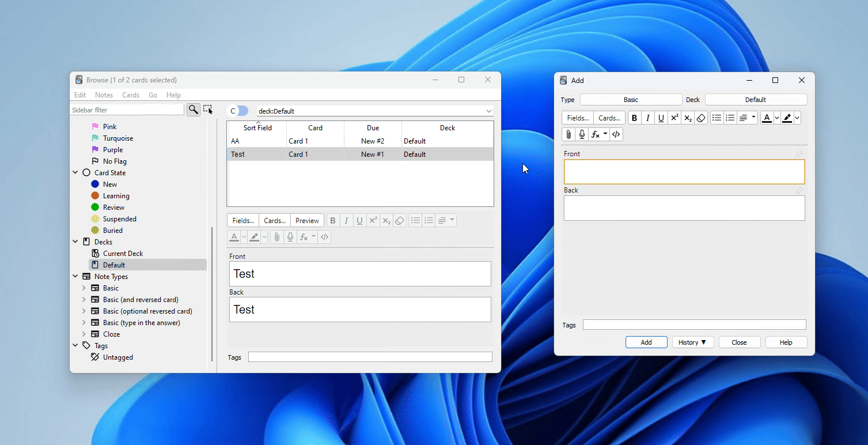Click the attach file paperclip in Add window
868x445 pixels.
[x=568, y=134]
